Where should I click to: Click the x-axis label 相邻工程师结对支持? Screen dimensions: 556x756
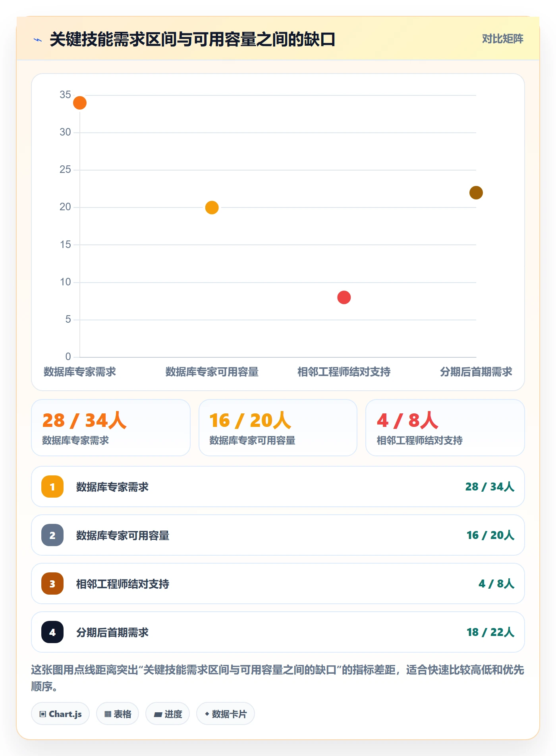pyautogui.click(x=344, y=372)
